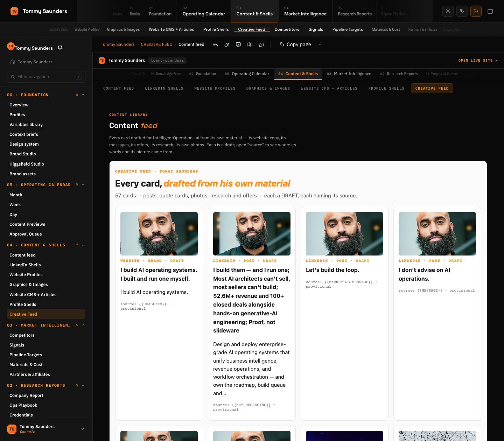Click the diamond eraser icon in breadcrumb toolbar
Screen dimensions: 504x441
click(x=227, y=44)
